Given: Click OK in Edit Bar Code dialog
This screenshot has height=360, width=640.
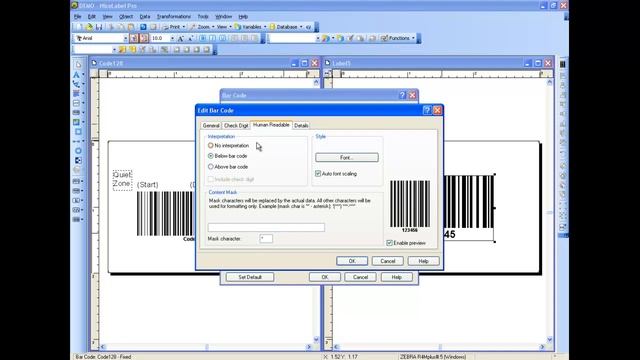Looking at the screenshot, I should tap(352, 261).
